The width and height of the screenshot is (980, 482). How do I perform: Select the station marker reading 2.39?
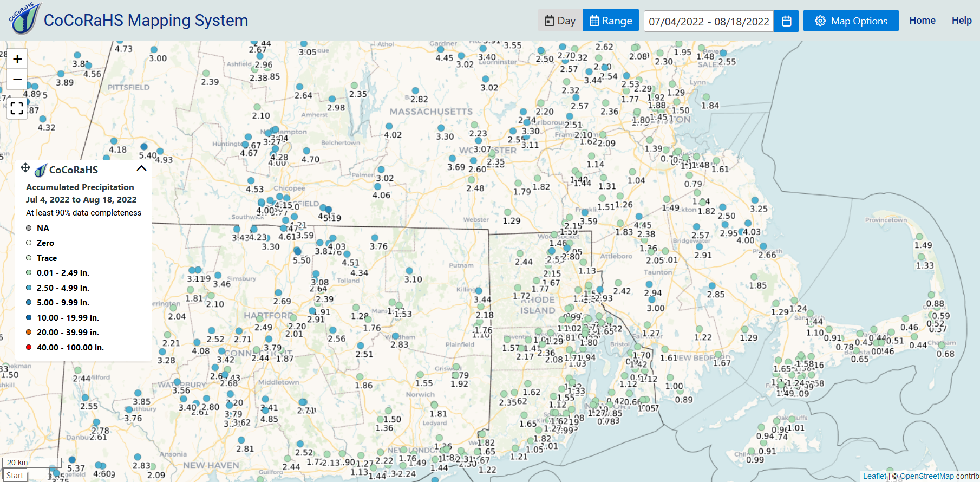click(x=206, y=73)
